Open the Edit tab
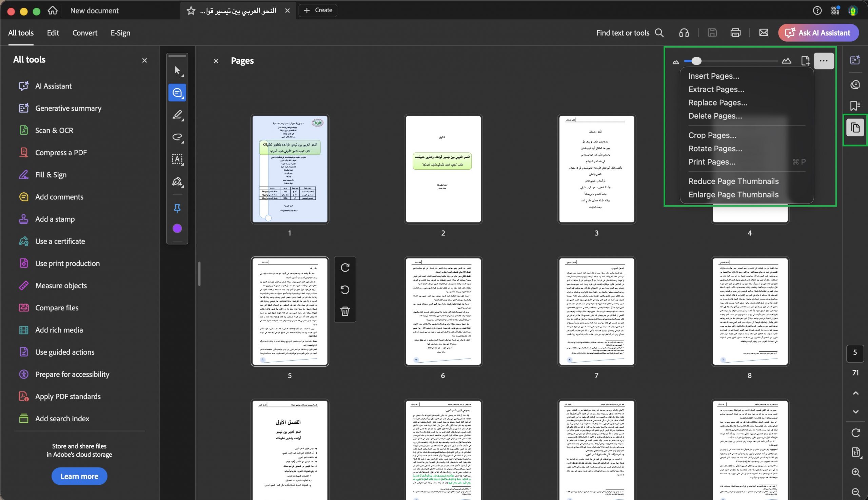Viewport: 868px width, 500px height. click(53, 33)
